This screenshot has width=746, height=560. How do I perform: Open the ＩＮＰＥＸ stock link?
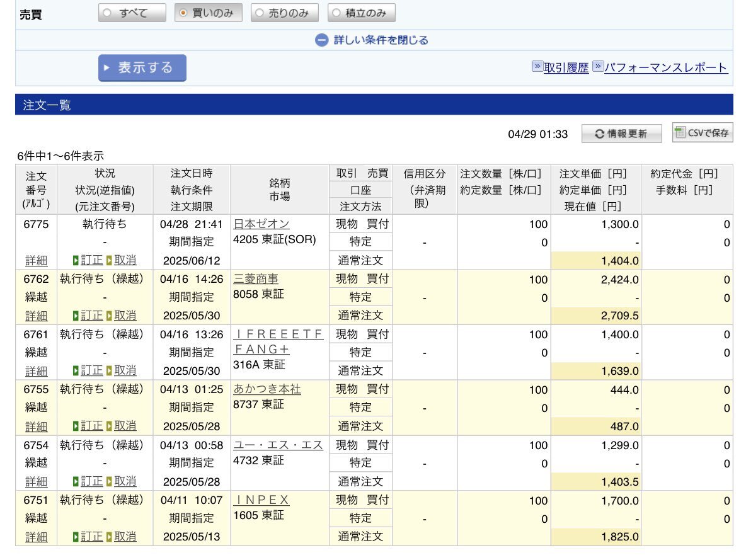[x=261, y=500]
